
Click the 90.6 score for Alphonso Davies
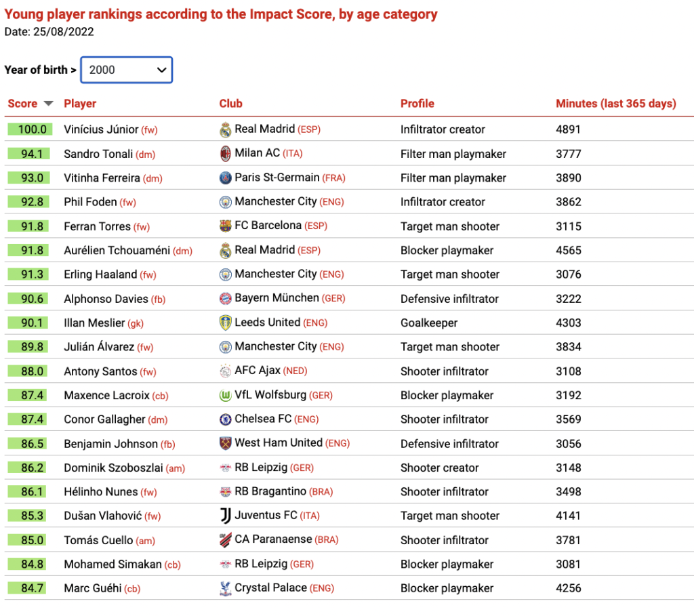27,299
